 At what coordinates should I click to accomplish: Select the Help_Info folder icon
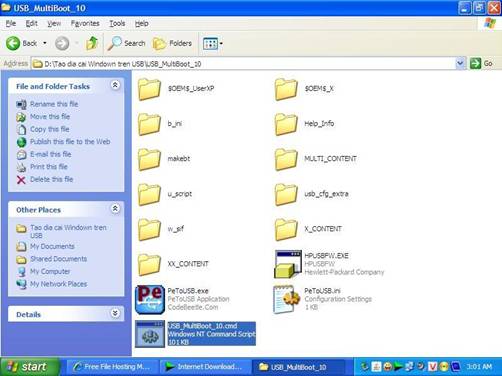pyautogui.click(x=286, y=124)
